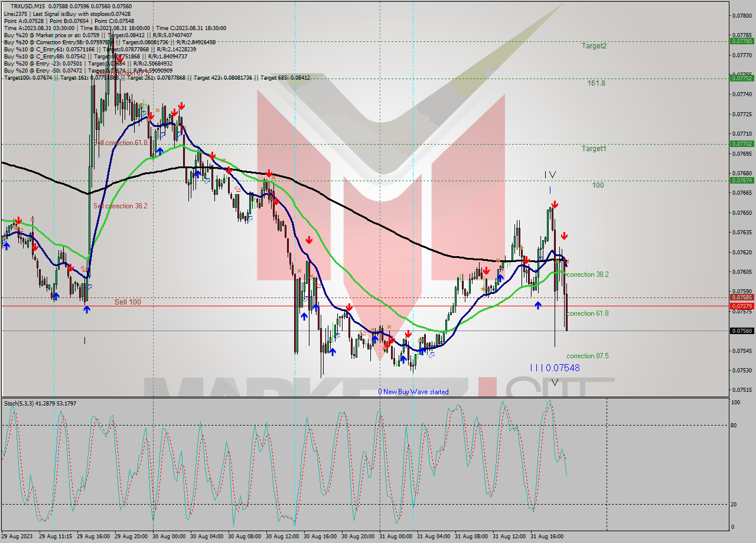Click the red 0.07579 price tag
This screenshot has width=756, height=543.
click(742, 306)
